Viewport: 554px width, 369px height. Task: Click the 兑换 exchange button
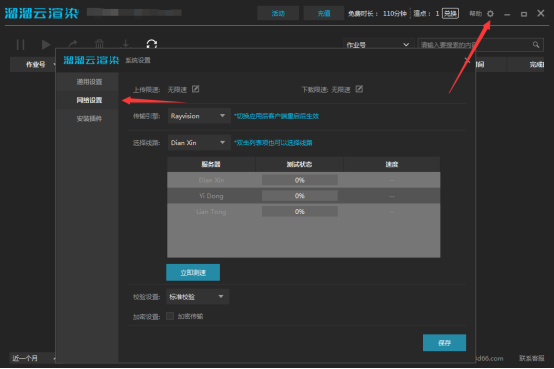point(450,14)
